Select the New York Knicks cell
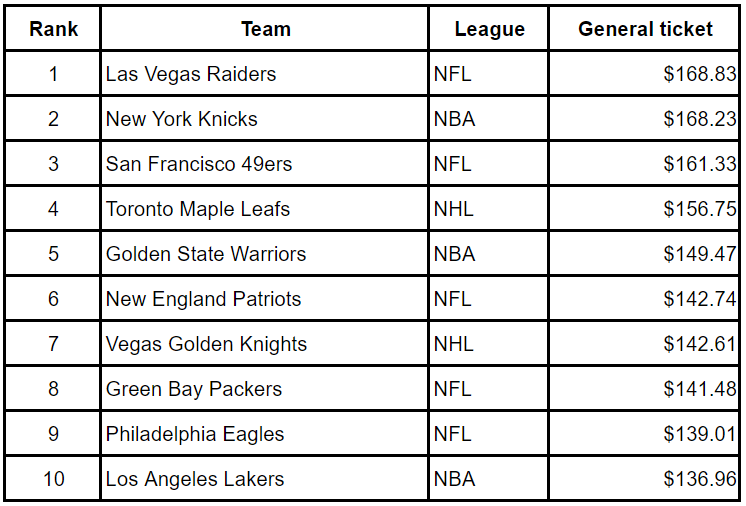This screenshot has height=506, width=746. tap(182, 119)
